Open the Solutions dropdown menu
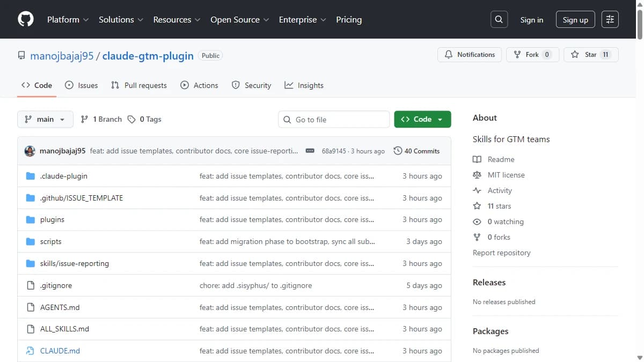This screenshot has width=644, height=362. 121,19
